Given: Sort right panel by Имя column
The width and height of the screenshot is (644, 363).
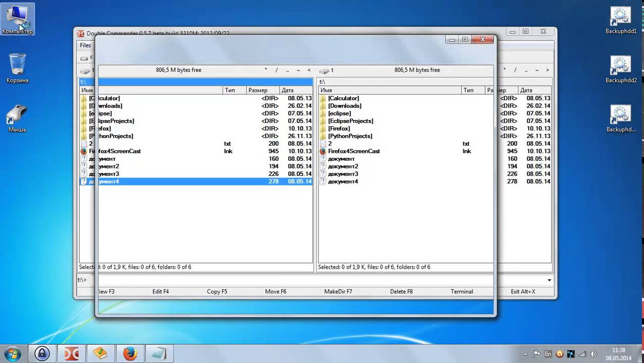Looking at the screenshot, I should (x=390, y=90).
